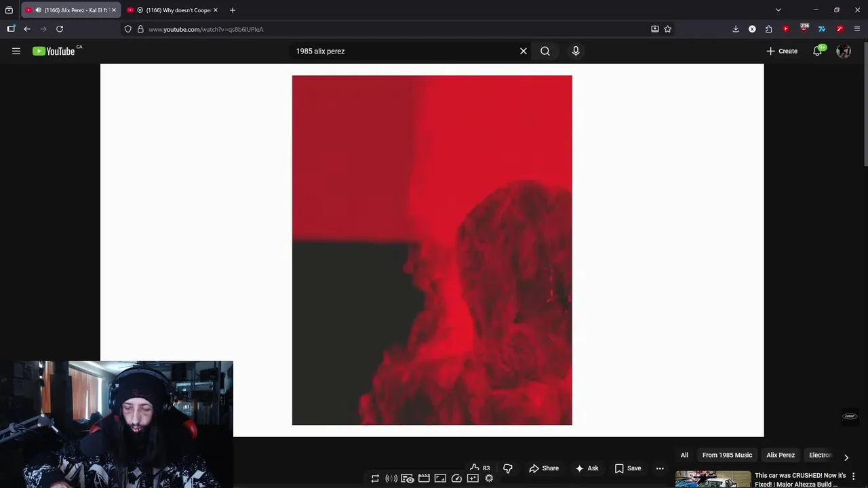The image size is (868, 488).
Task: Click the screen-with-eye control icon
Action: click(408, 479)
